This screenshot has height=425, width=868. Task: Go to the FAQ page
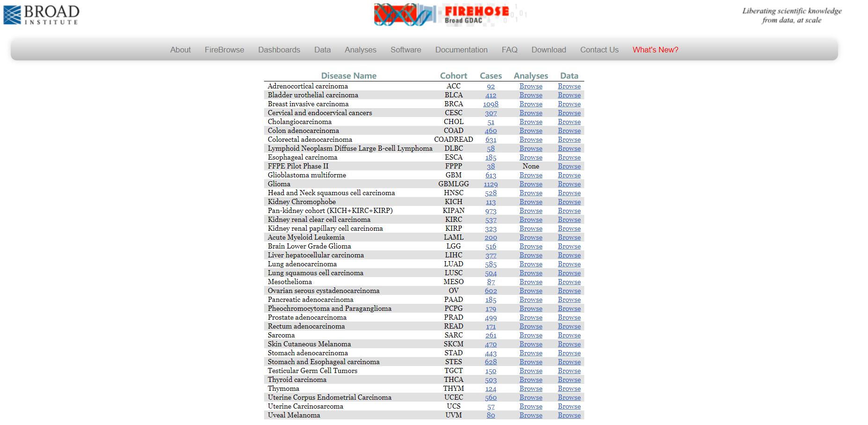tap(509, 50)
